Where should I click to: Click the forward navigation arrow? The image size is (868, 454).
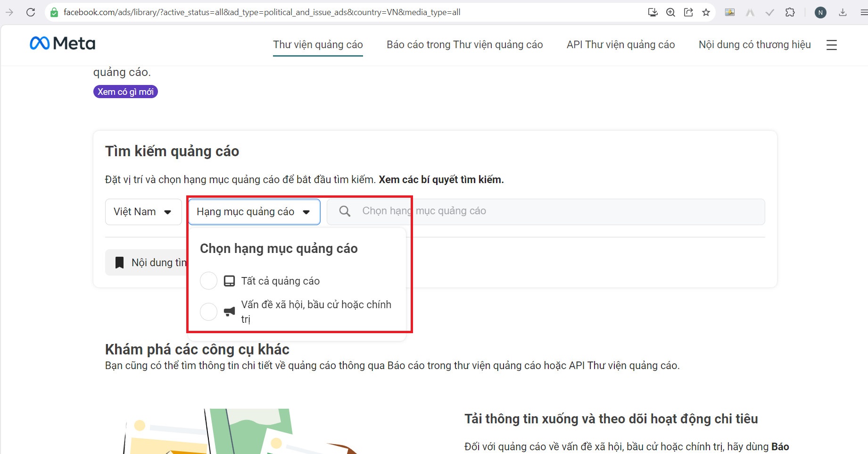click(9, 12)
